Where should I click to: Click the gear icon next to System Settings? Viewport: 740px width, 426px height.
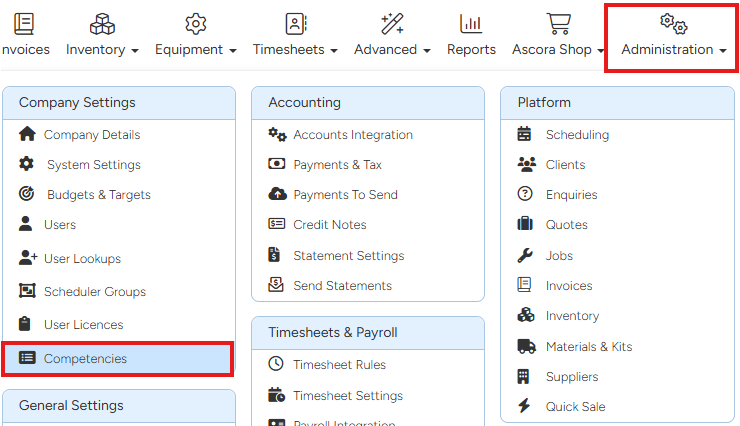point(27,165)
